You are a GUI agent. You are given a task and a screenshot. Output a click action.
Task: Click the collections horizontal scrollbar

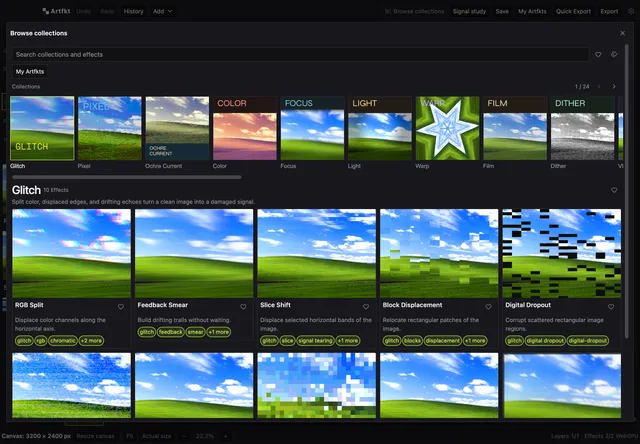(x=127, y=177)
